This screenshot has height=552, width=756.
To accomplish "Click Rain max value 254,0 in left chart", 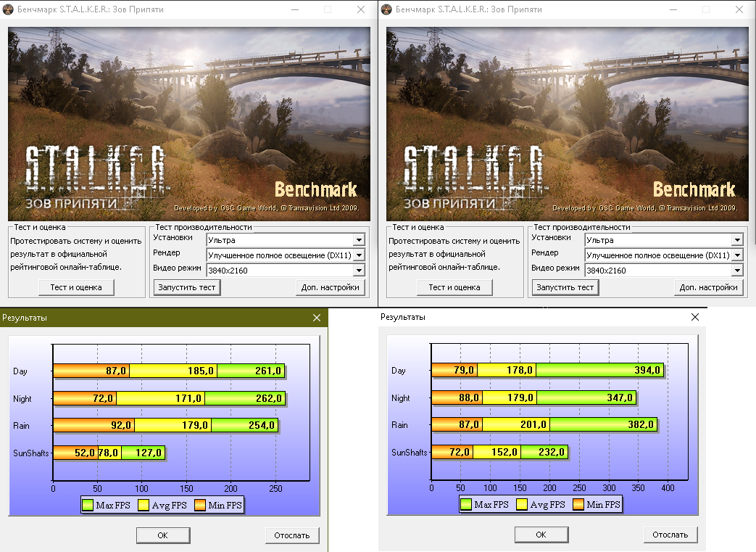I will (x=262, y=426).
